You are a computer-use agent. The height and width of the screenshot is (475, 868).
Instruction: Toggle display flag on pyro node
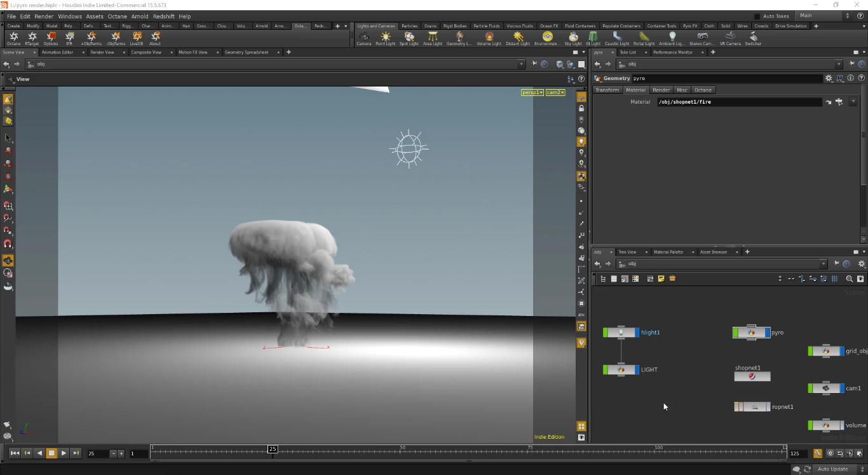tap(768, 333)
